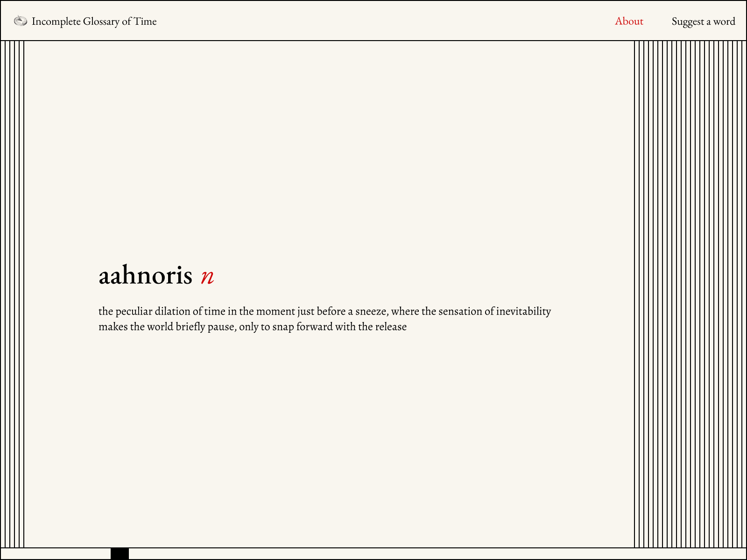
Task: Expand the strip immediately left of aahnoris
Action: tap(21, 294)
